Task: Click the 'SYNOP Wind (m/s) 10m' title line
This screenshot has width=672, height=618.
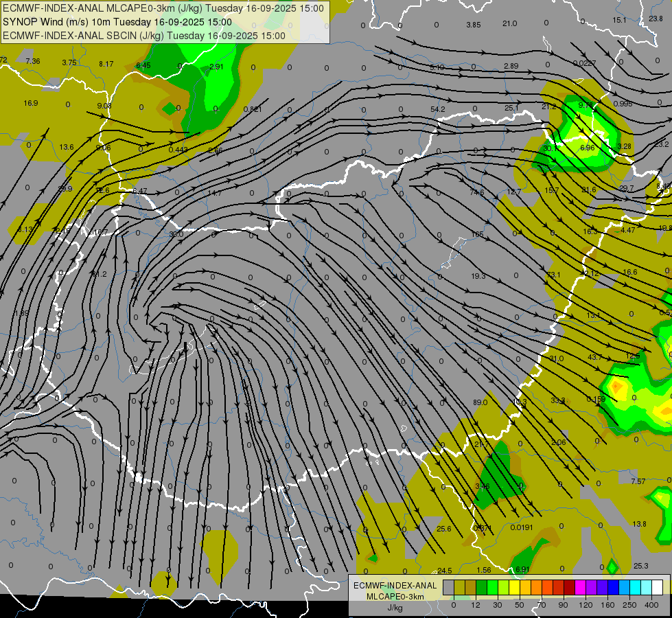Action: coord(117,22)
